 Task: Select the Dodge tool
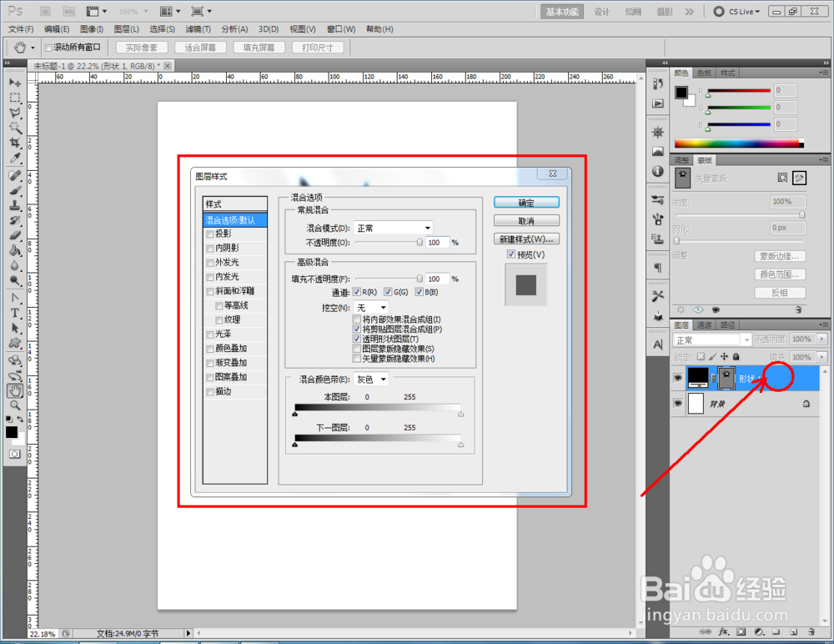pyautogui.click(x=15, y=280)
